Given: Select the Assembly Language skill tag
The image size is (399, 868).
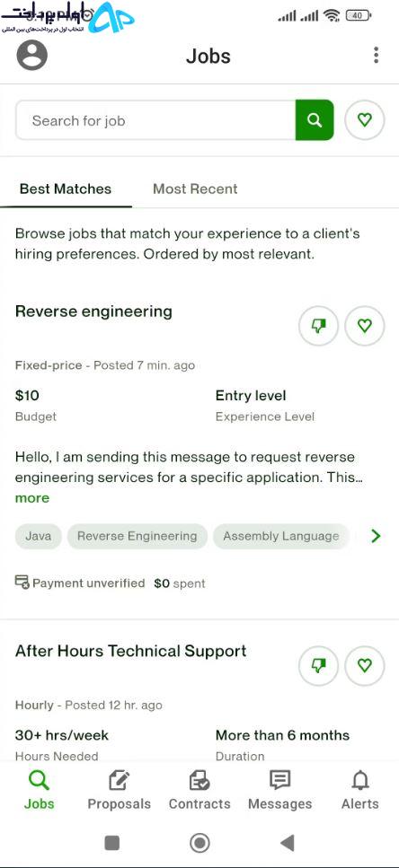Looking at the screenshot, I should point(281,536).
